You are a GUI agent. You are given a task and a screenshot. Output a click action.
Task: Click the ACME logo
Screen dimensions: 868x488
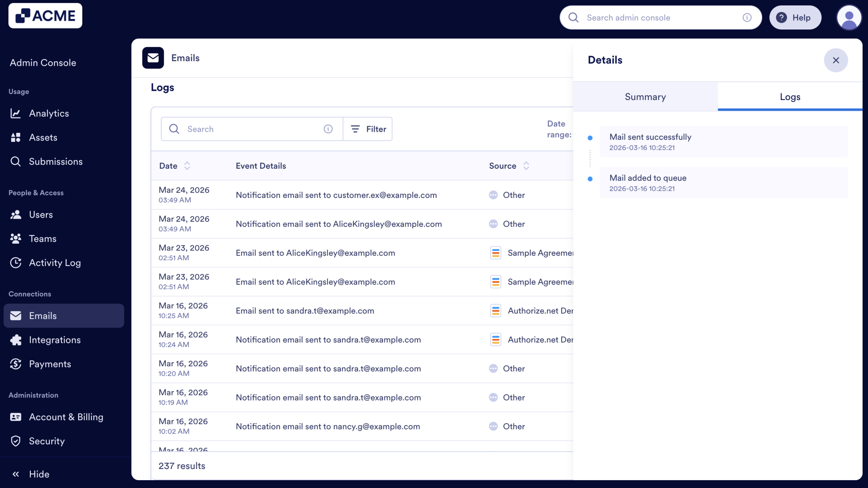(x=45, y=15)
